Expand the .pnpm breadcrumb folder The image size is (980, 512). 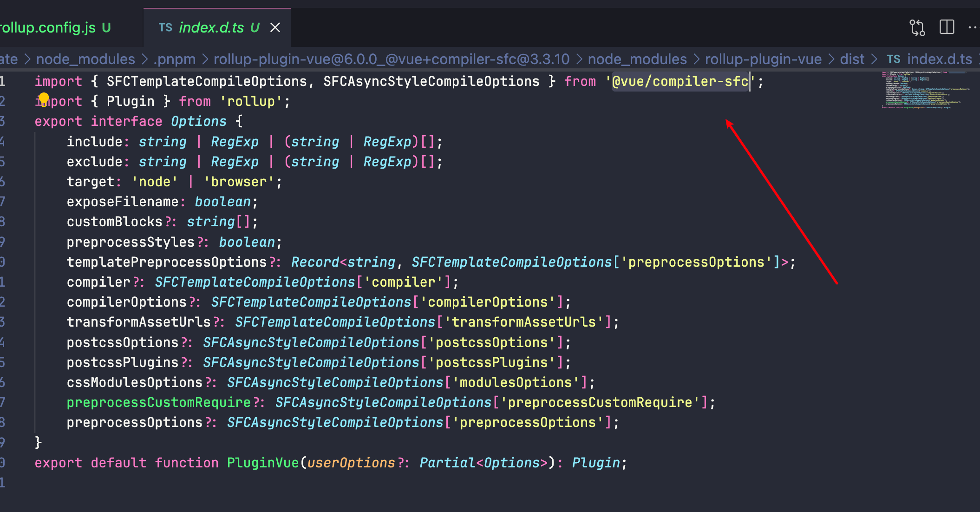click(174, 59)
